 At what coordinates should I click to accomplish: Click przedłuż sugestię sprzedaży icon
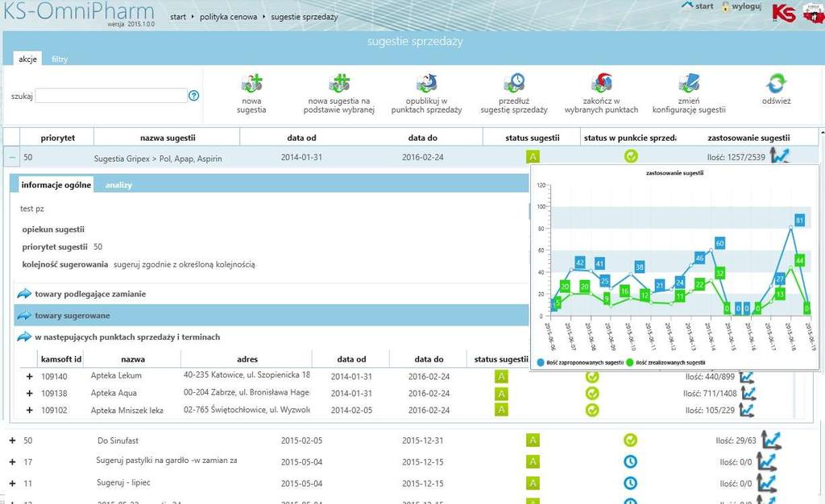click(x=514, y=83)
